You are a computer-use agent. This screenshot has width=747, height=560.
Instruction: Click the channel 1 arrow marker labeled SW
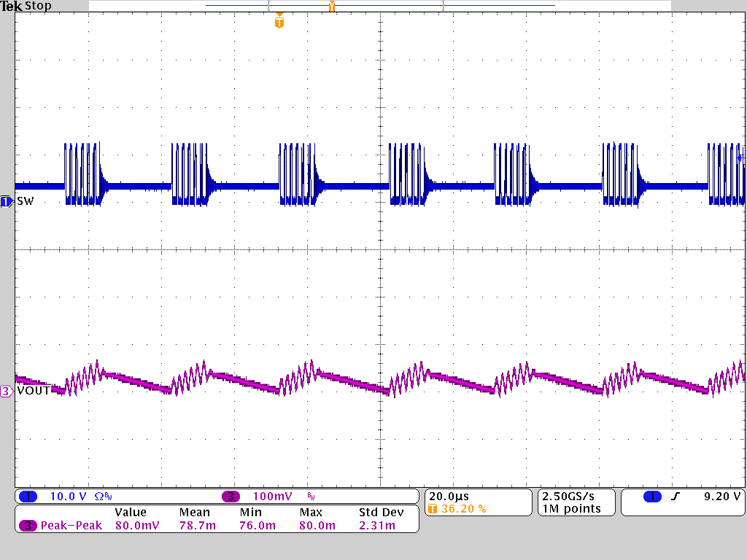click(x=5, y=203)
